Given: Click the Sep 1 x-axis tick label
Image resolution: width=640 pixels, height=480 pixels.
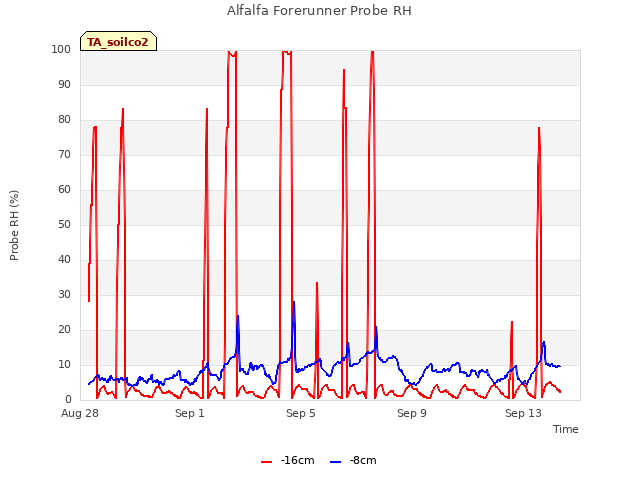Looking at the screenshot, I should click(x=190, y=413).
